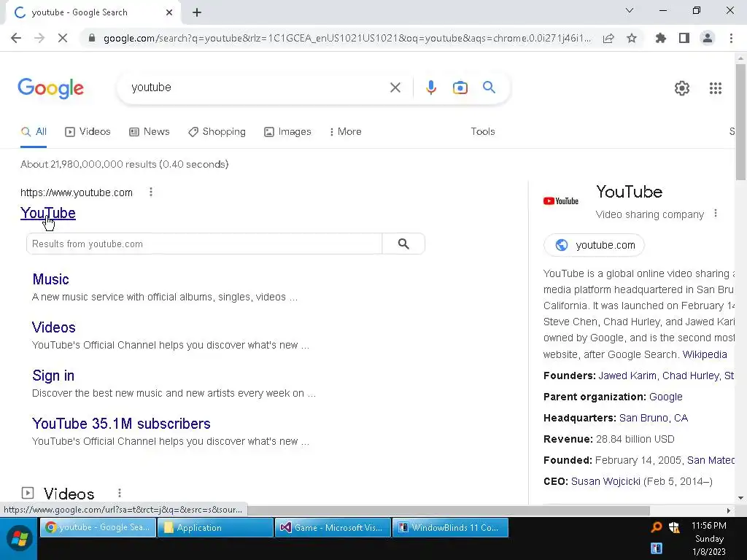Open a new tab with plus button
This screenshot has width=747, height=560.
click(x=197, y=12)
